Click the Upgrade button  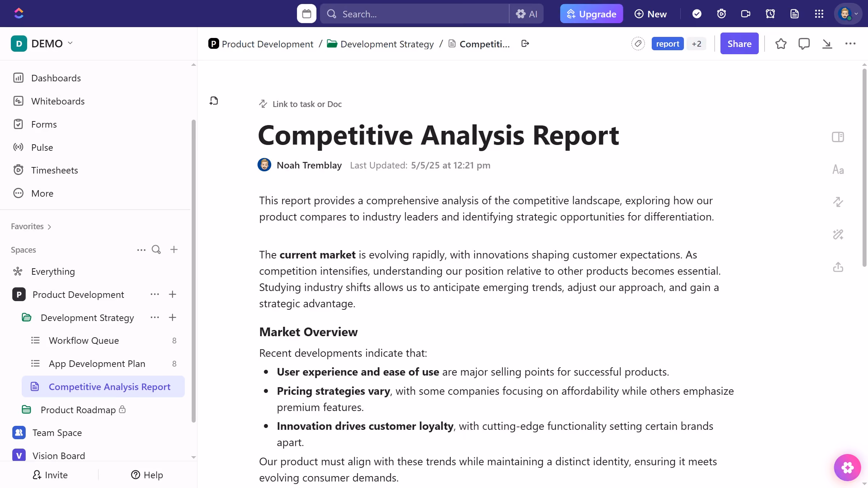point(591,14)
